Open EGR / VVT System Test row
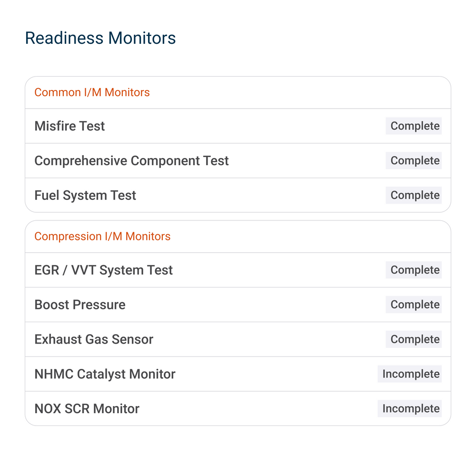The image size is (476, 476). coord(238,270)
